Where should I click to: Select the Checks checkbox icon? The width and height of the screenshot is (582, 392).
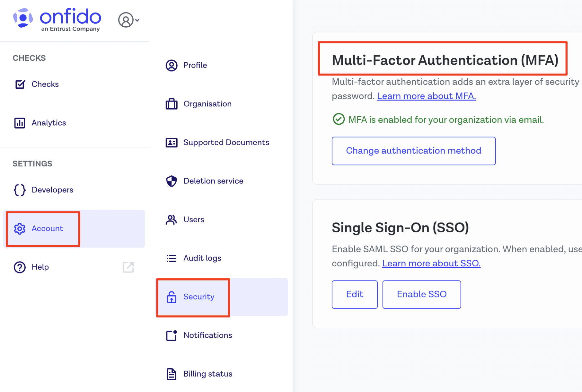[20, 84]
